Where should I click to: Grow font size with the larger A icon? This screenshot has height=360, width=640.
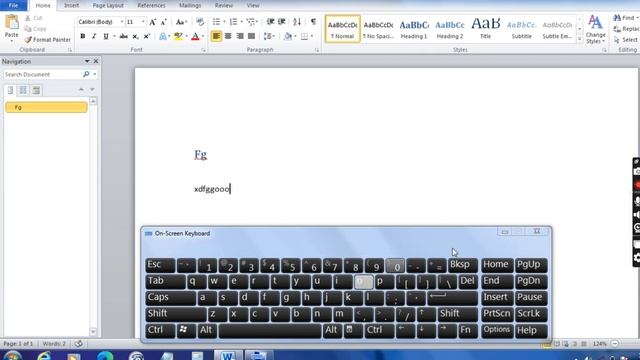click(152, 22)
